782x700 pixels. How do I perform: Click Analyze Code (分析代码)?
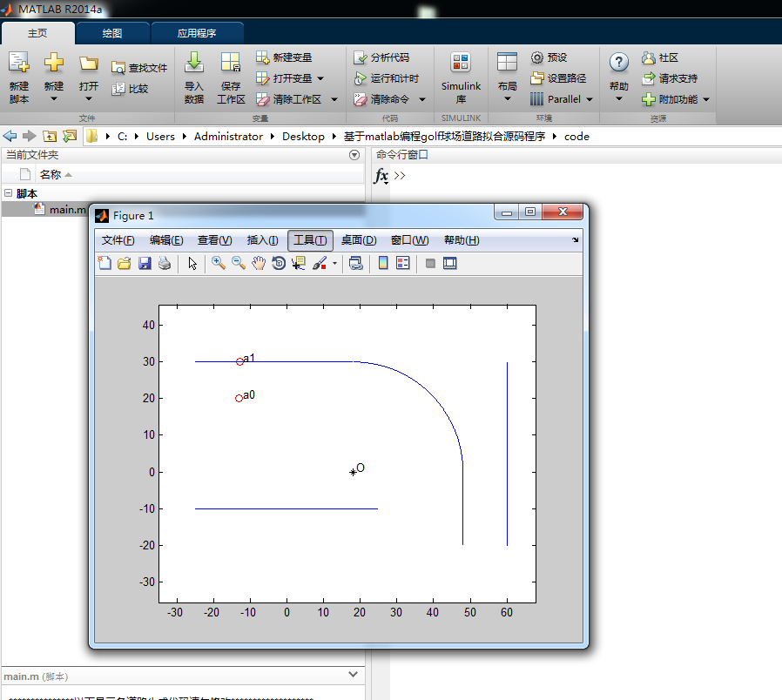381,57
